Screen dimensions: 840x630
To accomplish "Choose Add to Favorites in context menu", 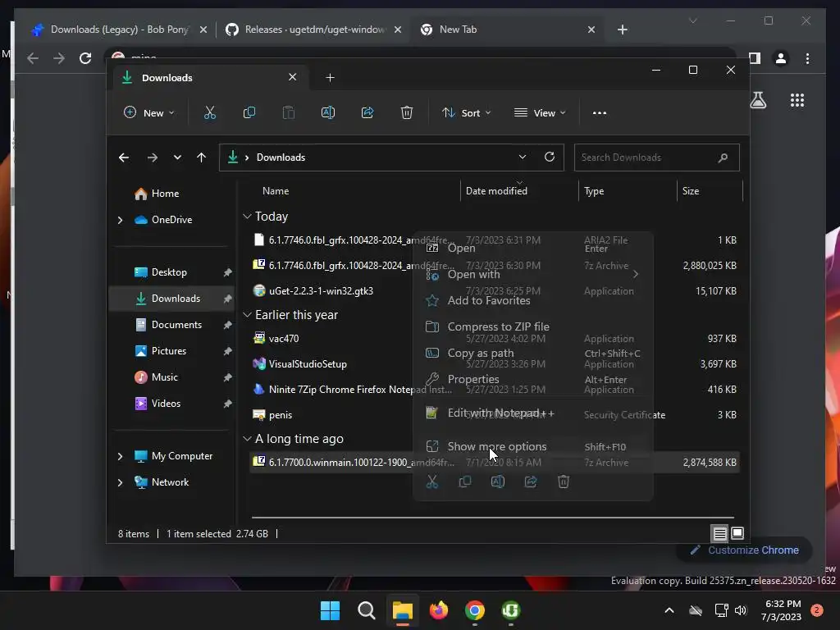I will [x=533, y=300].
